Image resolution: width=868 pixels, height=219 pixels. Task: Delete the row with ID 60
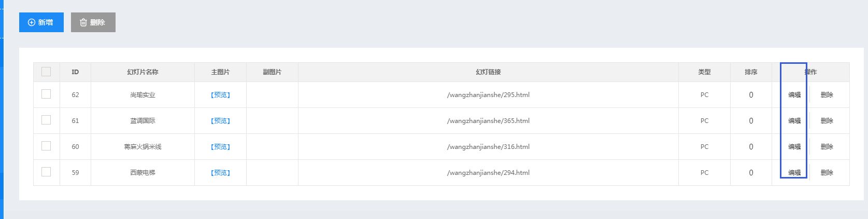pos(827,147)
